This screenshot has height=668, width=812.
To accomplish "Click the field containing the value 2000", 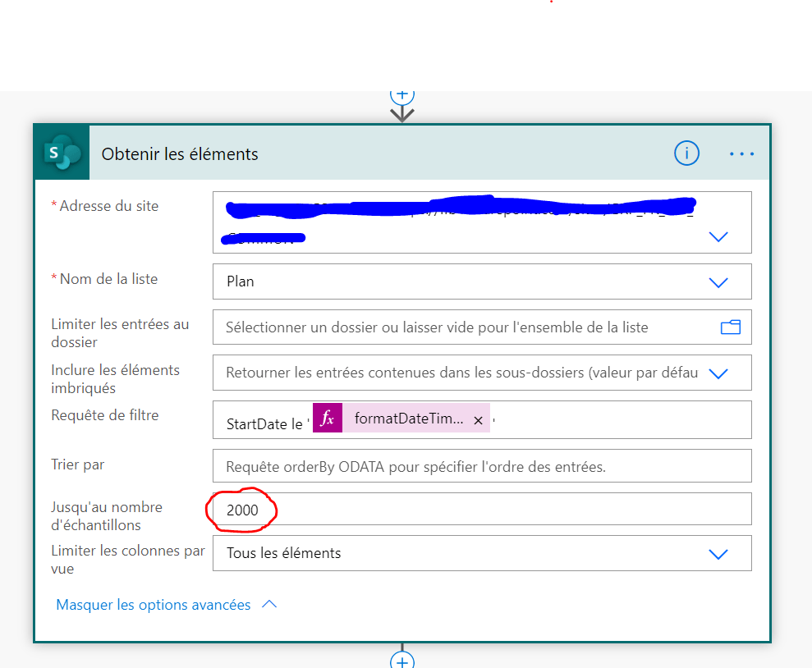I will point(481,510).
